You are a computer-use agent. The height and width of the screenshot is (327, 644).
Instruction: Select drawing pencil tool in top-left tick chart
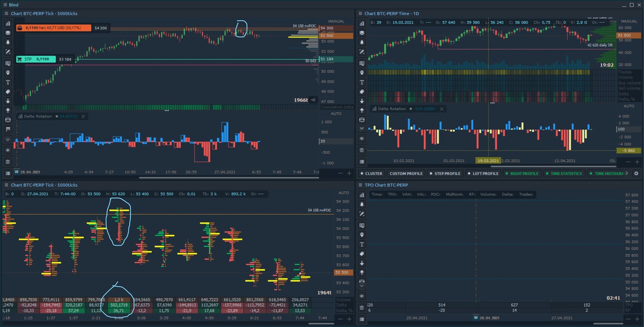coord(7,52)
